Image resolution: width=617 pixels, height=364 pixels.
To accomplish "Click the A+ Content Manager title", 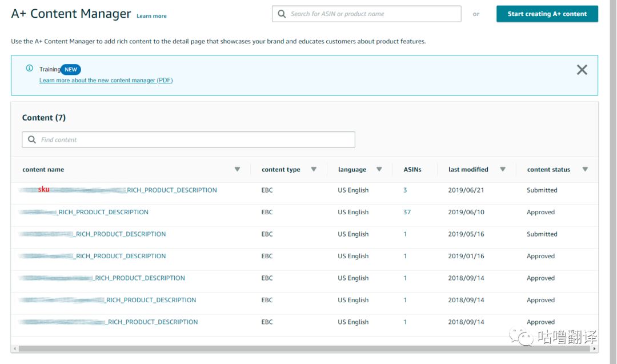I will 71,14.
